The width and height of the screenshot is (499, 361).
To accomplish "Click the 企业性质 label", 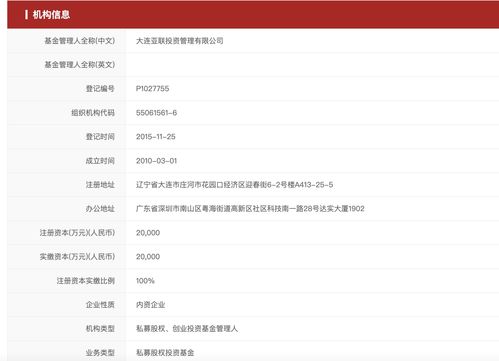I will click(100, 305).
